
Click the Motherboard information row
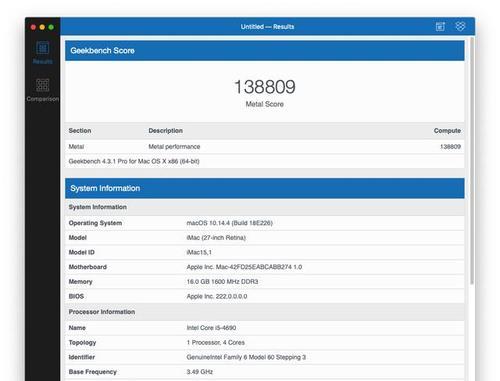[265, 267]
